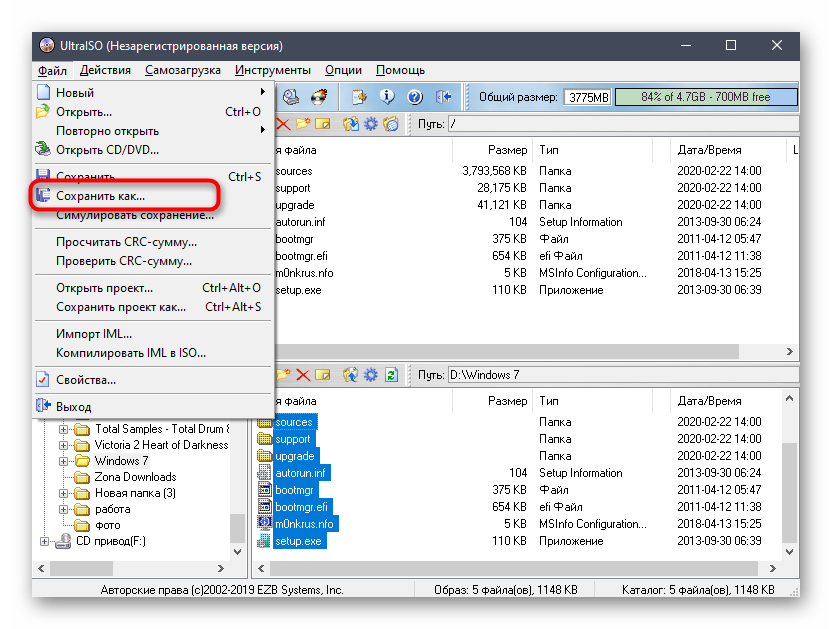The width and height of the screenshot is (832, 629).
Task: Click the burn CD image toolbar icon
Action: point(319,97)
